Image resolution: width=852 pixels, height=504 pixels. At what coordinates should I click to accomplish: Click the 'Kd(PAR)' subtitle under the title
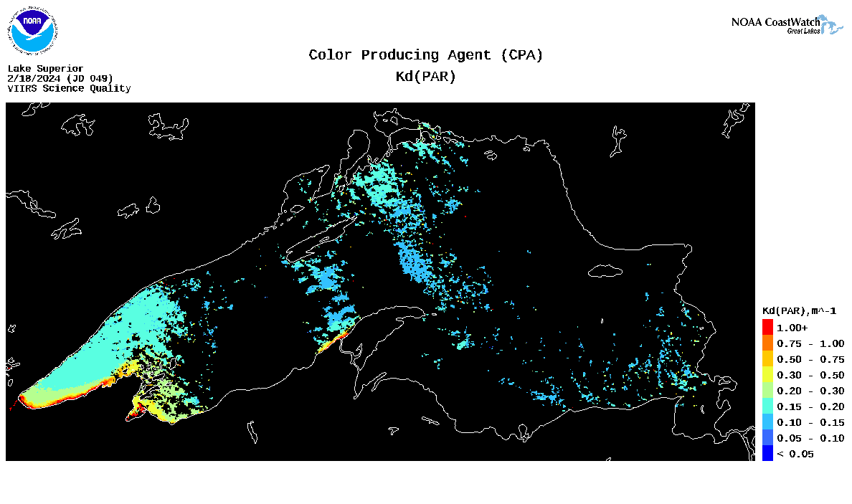pos(426,77)
